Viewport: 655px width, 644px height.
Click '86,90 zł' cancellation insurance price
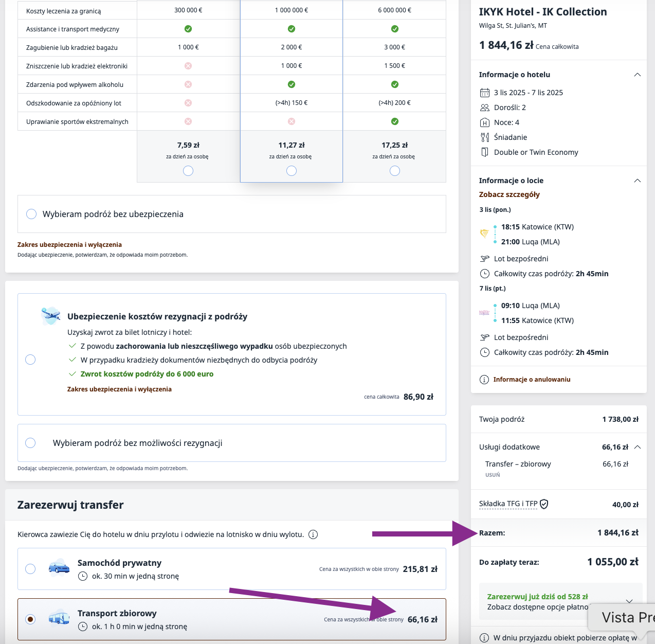point(419,397)
